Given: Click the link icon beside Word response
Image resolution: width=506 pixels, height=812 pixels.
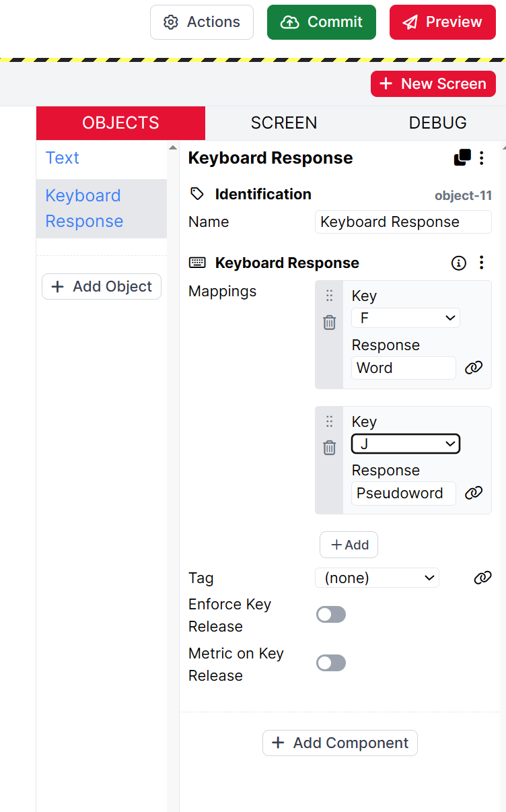Looking at the screenshot, I should (x=474, y=368).
